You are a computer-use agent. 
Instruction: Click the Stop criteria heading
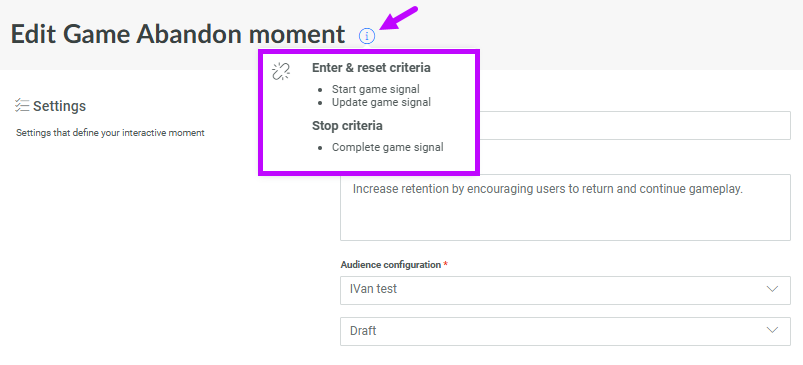347,125
